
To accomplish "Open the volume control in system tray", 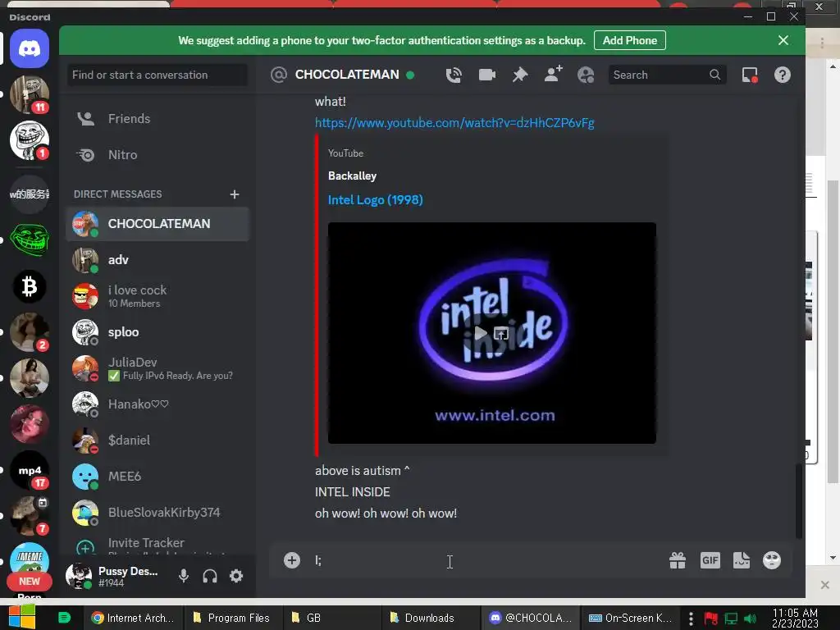I will (750, 619).
